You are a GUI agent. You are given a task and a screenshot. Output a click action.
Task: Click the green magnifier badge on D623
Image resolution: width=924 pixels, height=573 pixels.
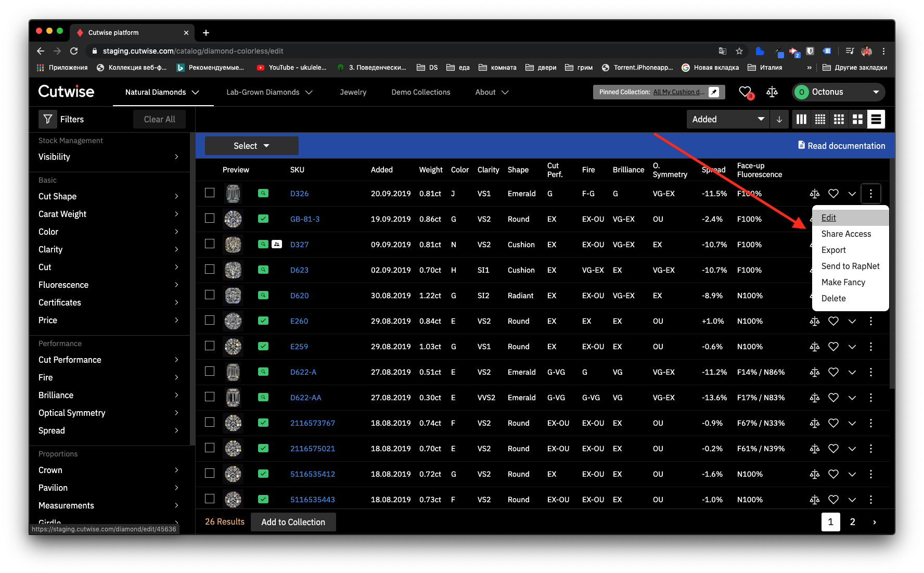tap(263, 270)
